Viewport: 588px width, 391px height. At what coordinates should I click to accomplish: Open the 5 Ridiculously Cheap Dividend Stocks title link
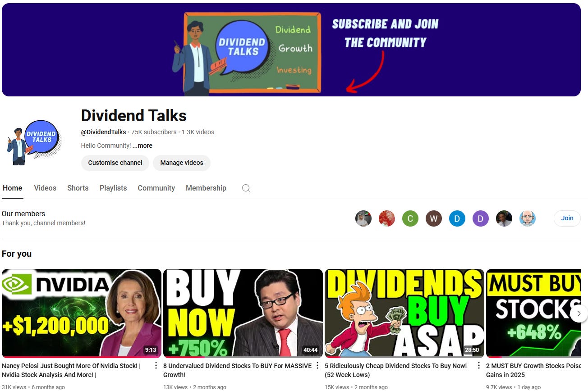point(396,370)
